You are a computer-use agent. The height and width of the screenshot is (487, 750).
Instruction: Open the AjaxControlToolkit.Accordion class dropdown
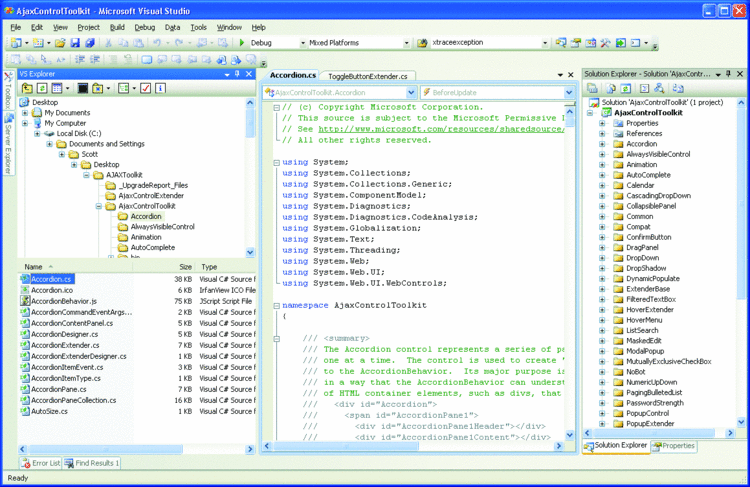coord(411,92)
